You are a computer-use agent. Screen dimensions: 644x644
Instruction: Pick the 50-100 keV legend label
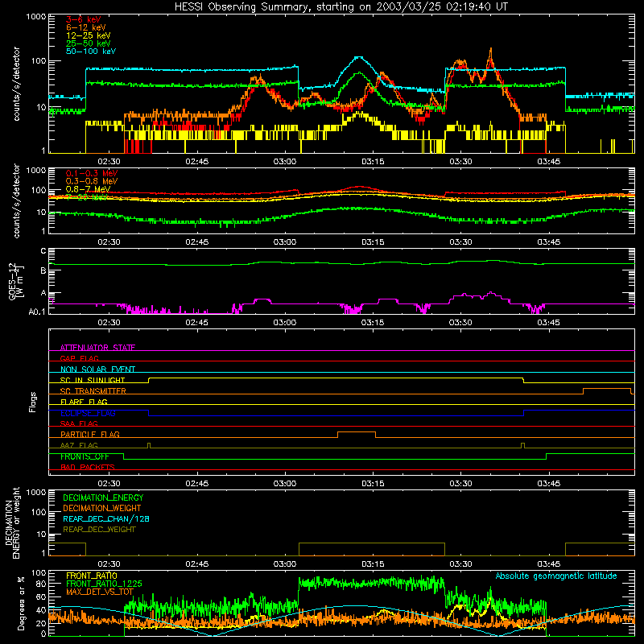tap(91, 52)
